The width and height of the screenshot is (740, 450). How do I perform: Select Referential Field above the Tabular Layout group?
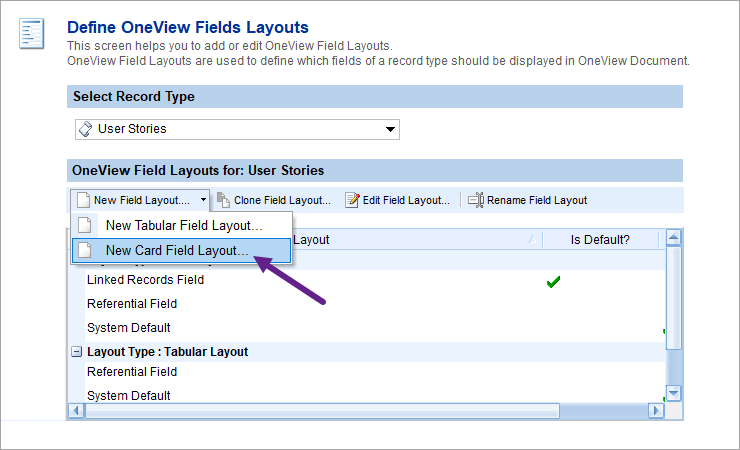(x=375, y=304)
